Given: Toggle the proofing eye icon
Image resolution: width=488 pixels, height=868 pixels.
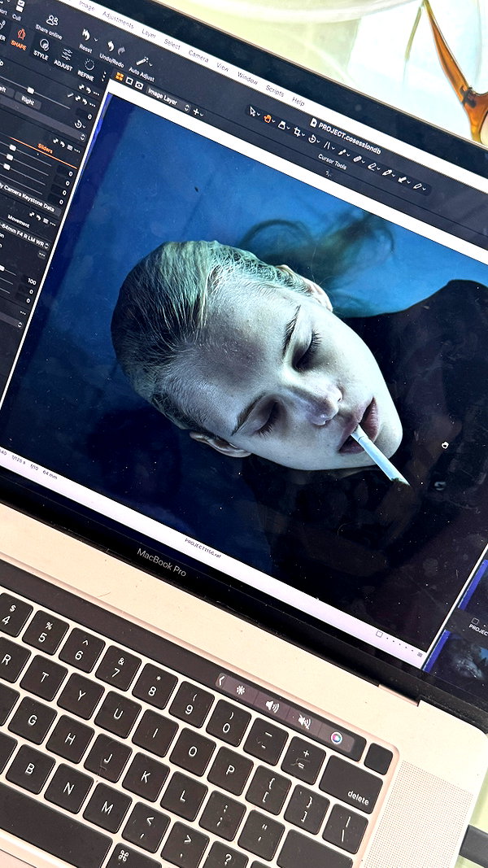Looking at the screenshot, I should coord(139,85).
